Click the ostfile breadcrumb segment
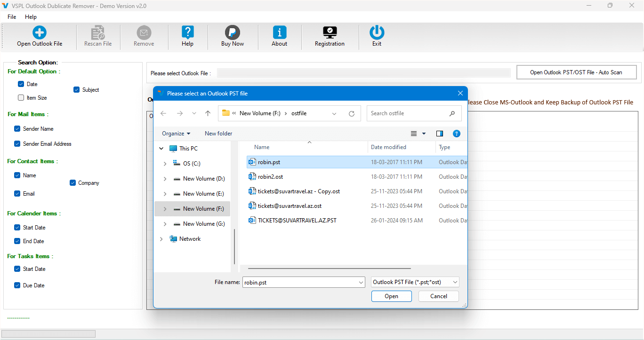 point(299,113)
